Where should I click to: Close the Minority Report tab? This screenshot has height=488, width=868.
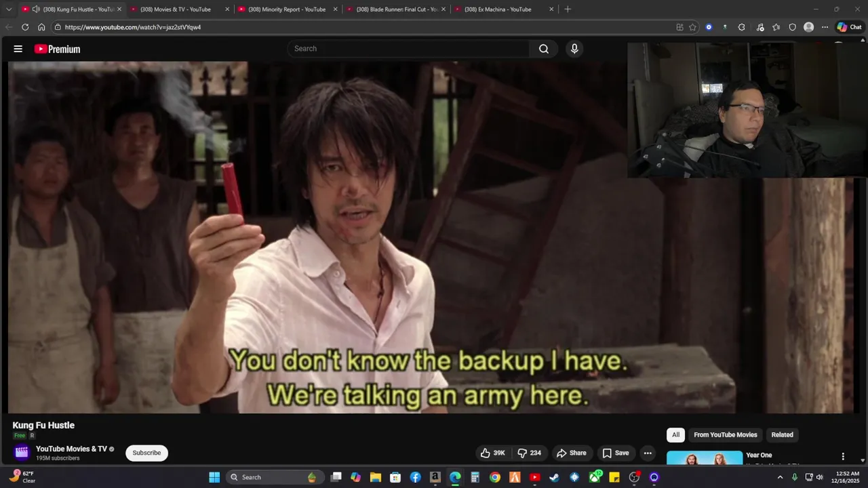coord(335,9)
